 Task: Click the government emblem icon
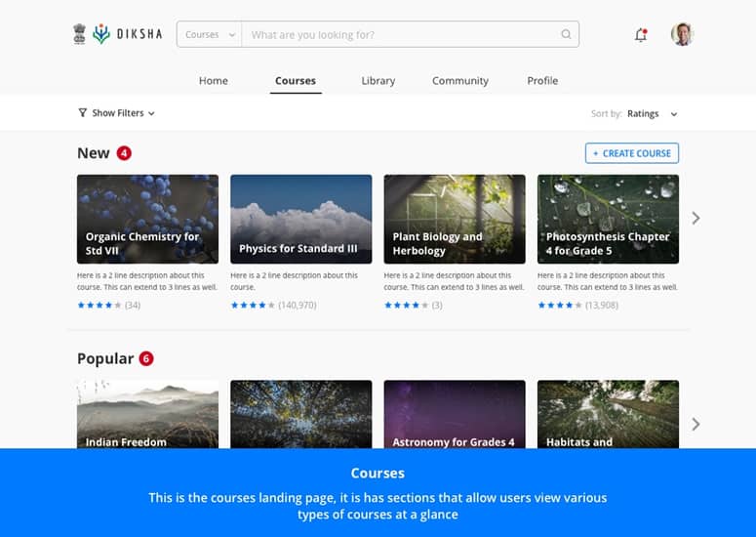pos(80,34)
